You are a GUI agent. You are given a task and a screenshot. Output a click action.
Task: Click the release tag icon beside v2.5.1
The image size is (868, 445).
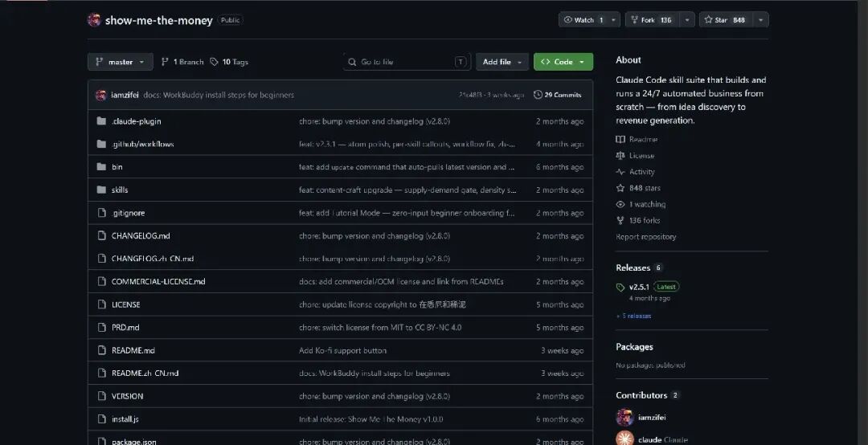[x=620, y=288]
